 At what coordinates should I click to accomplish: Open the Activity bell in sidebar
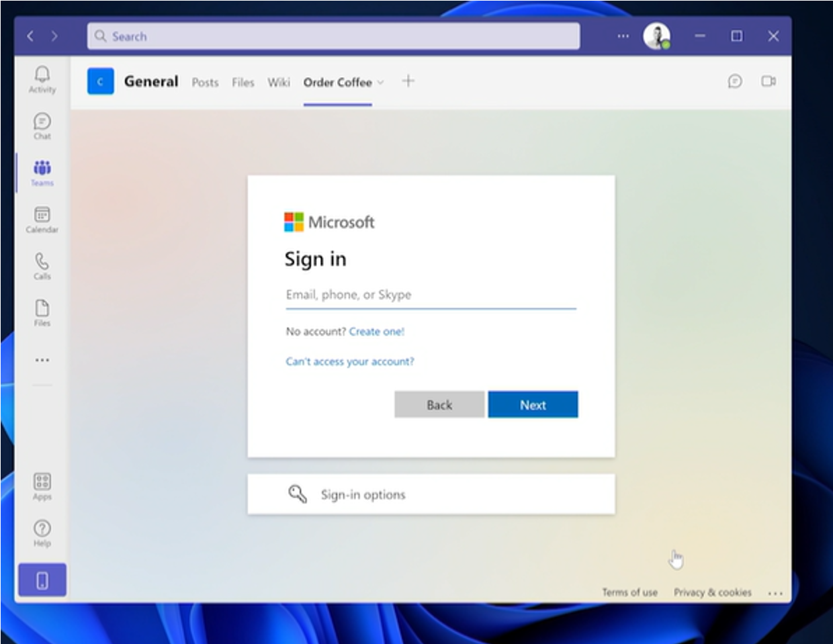click(x=42, y=79)
